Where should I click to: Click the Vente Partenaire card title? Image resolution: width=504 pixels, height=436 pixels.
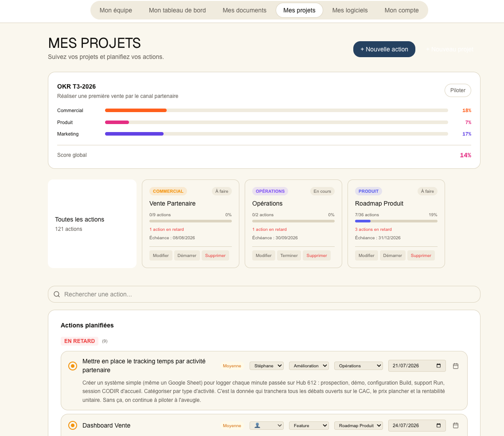coord(172,203)
